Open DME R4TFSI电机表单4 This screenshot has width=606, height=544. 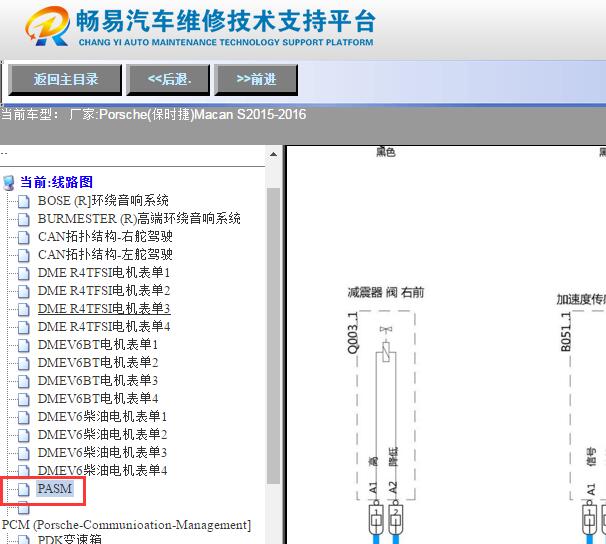[x=104, y=327]
